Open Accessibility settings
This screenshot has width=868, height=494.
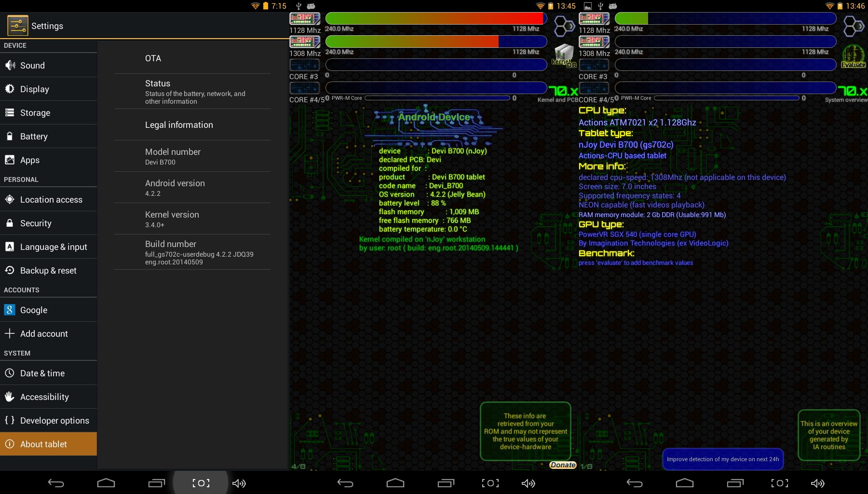tap(48, 397)
